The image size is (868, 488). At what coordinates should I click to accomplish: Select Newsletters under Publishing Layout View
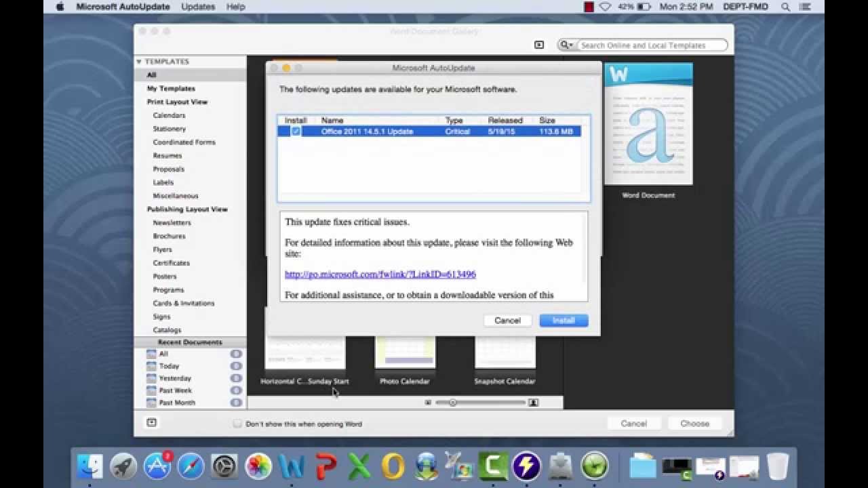[x=172, y=223]
